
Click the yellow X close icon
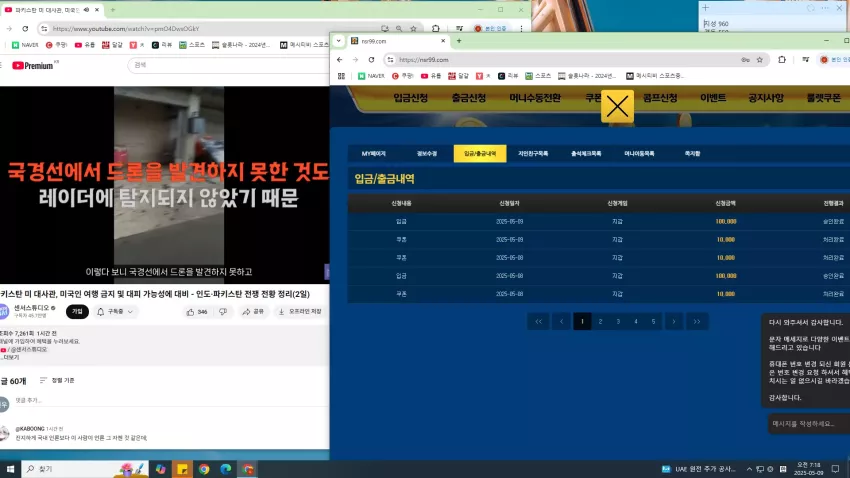[x=617, y=106]
